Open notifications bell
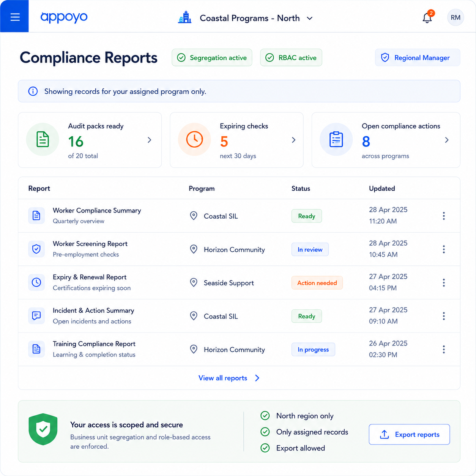The height and width of the screenshot is (476, 476). [427, 17]
